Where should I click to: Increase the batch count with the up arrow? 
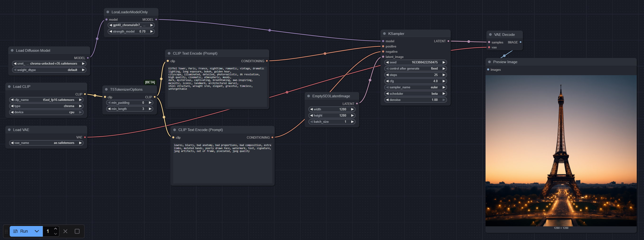tap(56, 229)
